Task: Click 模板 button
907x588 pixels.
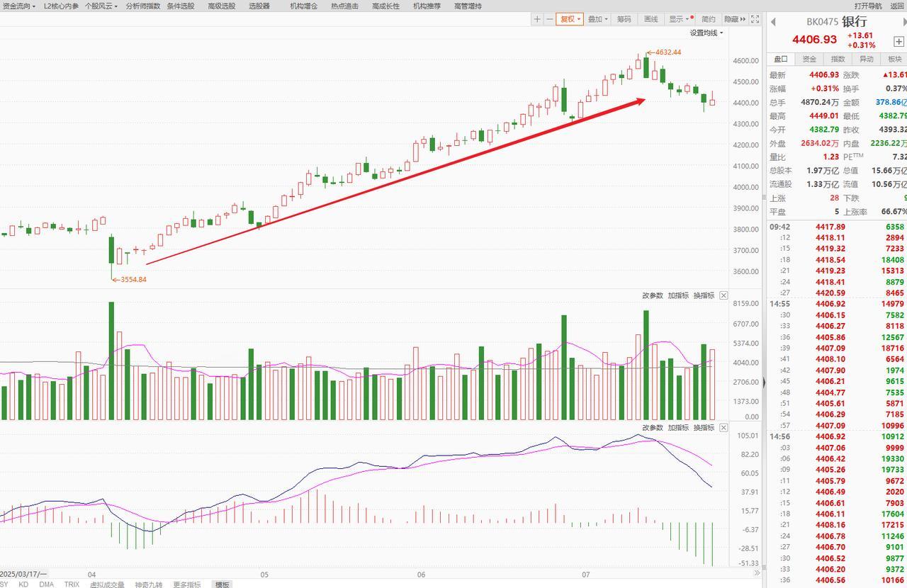Action: [x=222, y=584]
